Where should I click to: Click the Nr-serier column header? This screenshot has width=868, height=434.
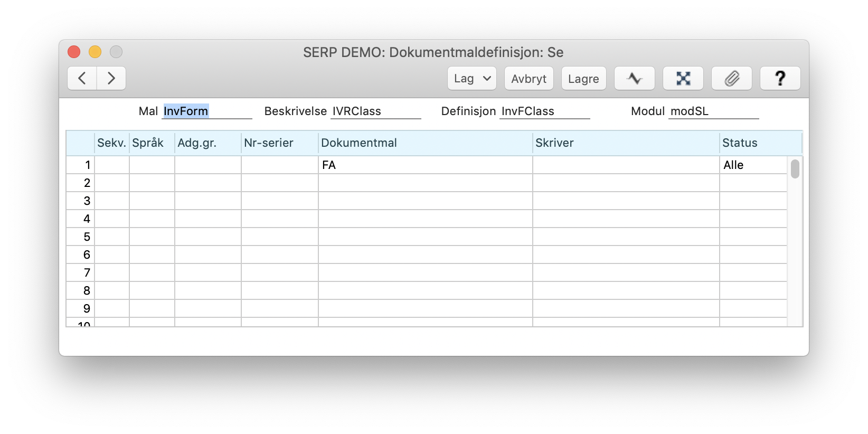coord(280,143)
